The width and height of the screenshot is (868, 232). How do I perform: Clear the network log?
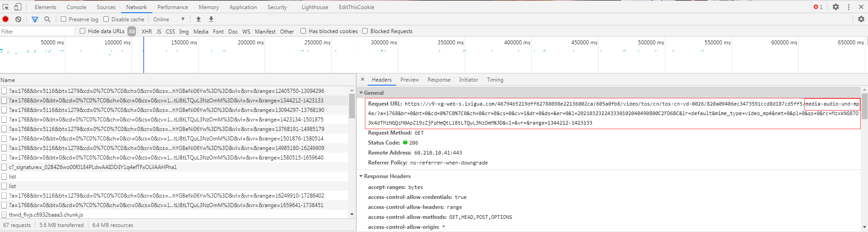pos(18,19)
